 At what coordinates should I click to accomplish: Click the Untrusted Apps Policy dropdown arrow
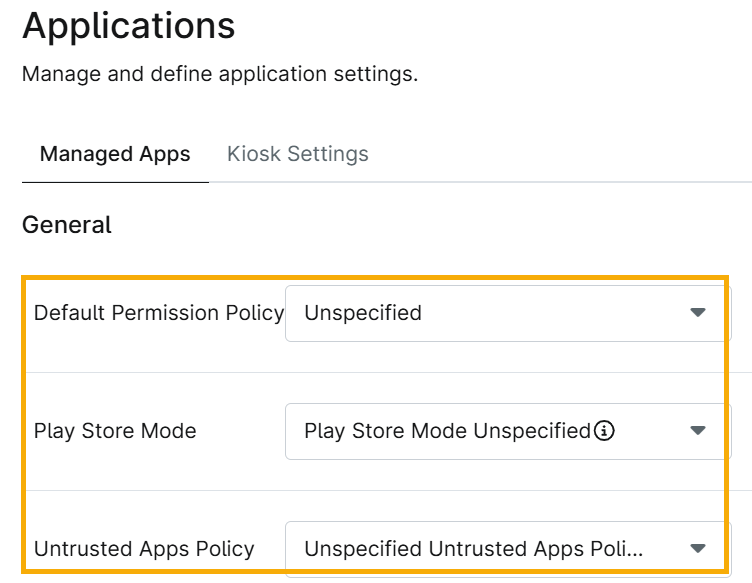698,548
